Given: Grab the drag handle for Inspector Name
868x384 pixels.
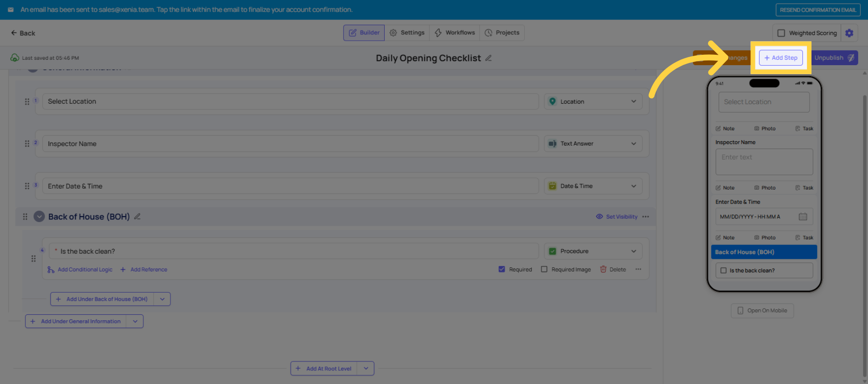Looking at the screenshot, I should (x=27, y=144).
